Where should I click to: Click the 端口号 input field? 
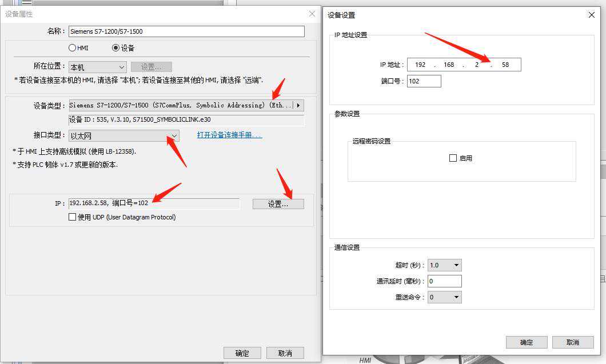click(424, 81)
